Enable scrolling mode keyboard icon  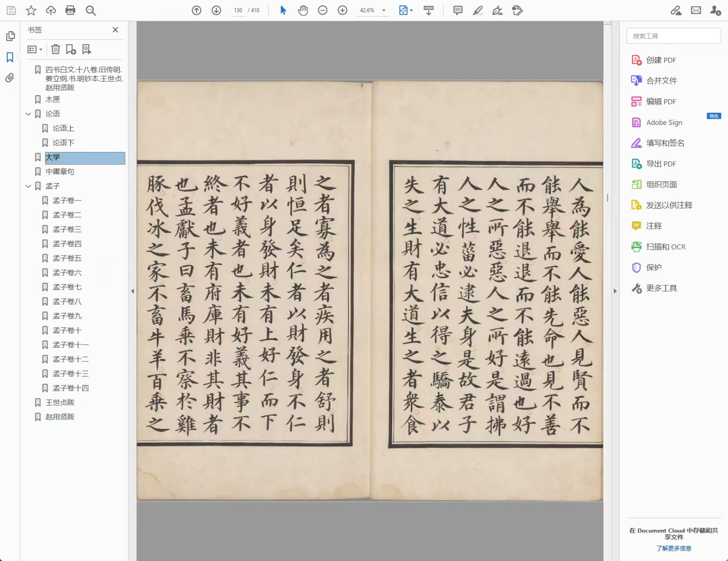tap(429, 10)
